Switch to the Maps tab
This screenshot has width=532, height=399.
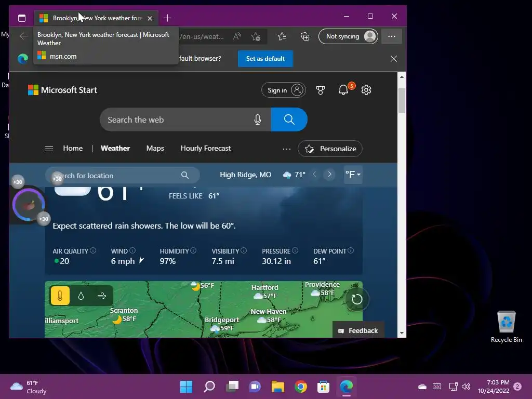[155, 148]
